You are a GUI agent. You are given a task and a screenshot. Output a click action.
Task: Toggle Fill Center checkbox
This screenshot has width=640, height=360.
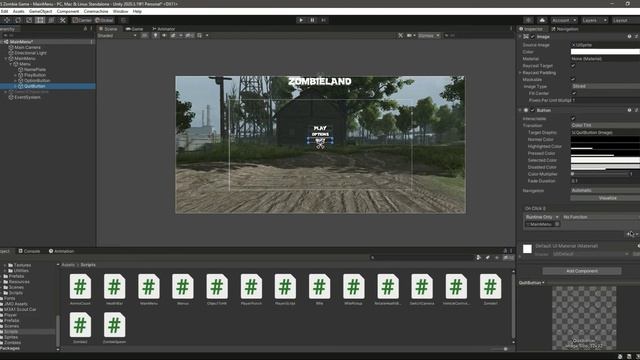573,93
